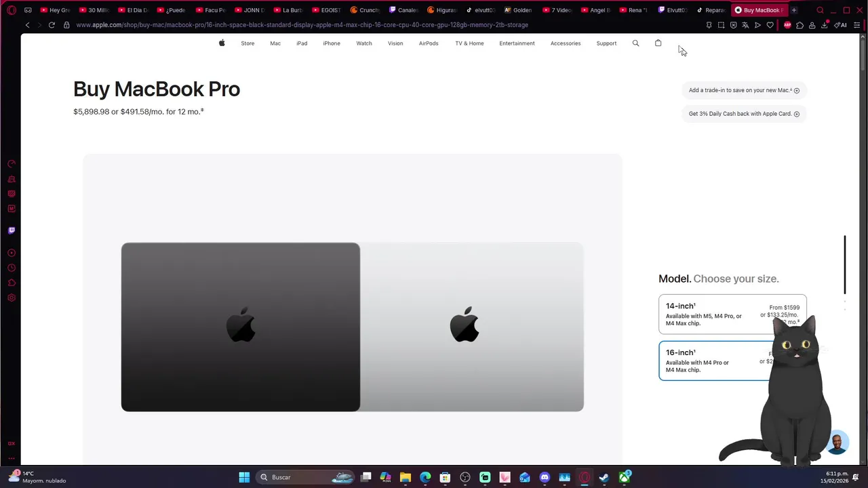Image resolution: width=868 pixels, height=488 pixels.
Task: Open the weather widget showing 14°C
Action: 38,477
